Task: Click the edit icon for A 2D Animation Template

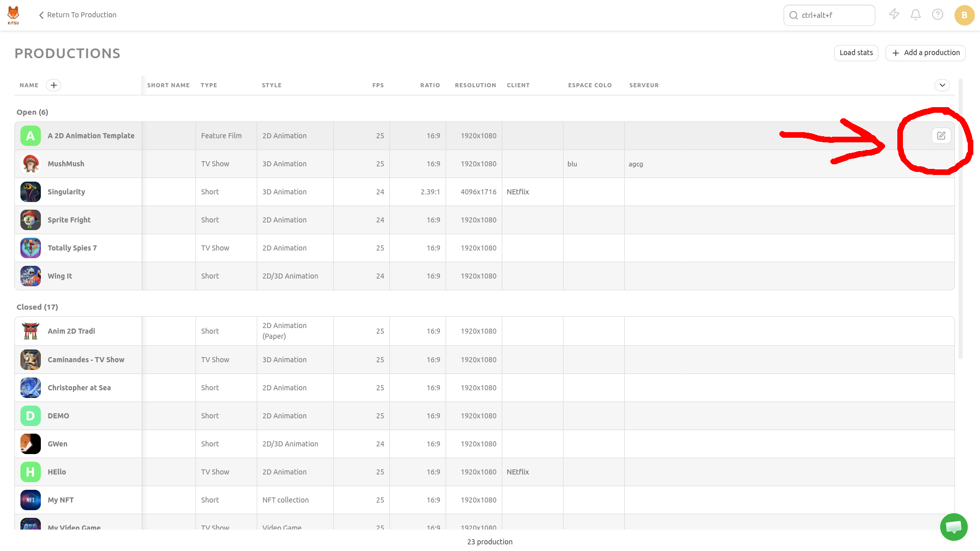Action: 941,136
